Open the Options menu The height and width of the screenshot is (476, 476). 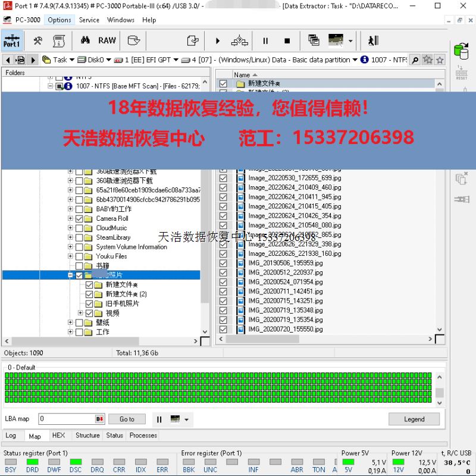[x=59, y=20]
